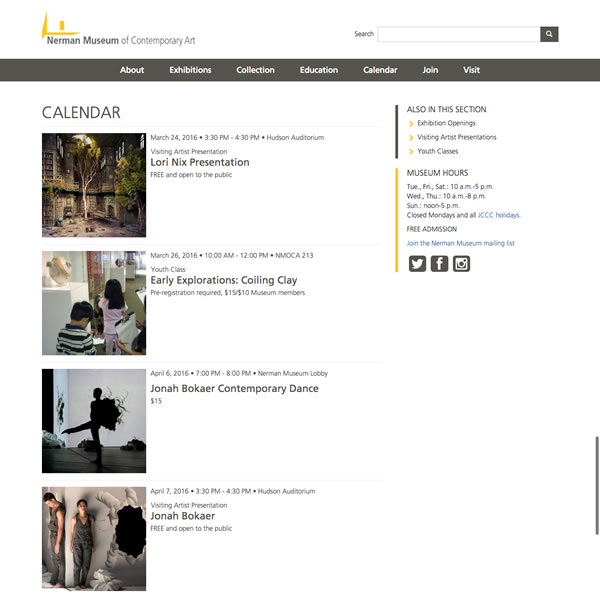Click the page vertical scrollbar
The height and width of the screenshot is (609, 600).
coord(597,485)
